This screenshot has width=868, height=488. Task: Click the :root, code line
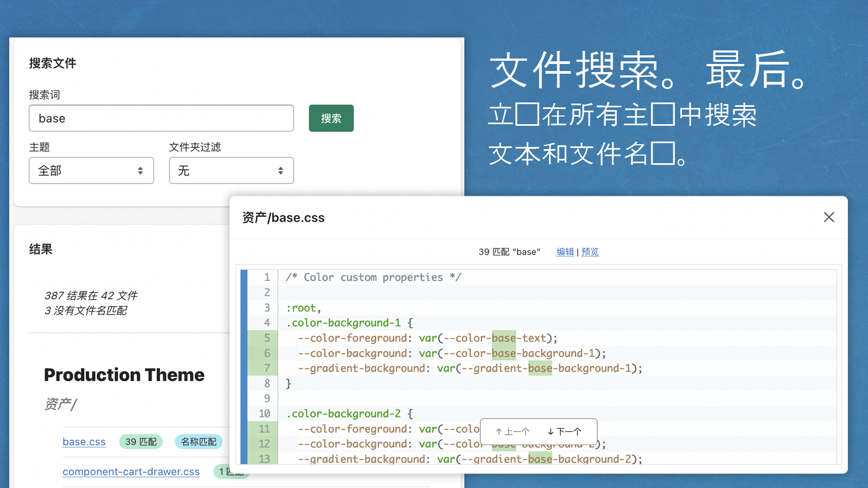[x=304, y=308]
